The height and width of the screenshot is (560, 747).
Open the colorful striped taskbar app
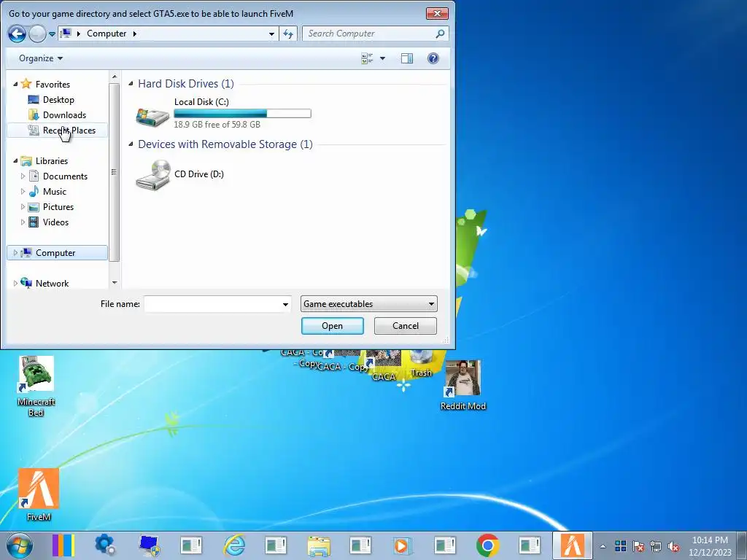(x=63, y=545)
